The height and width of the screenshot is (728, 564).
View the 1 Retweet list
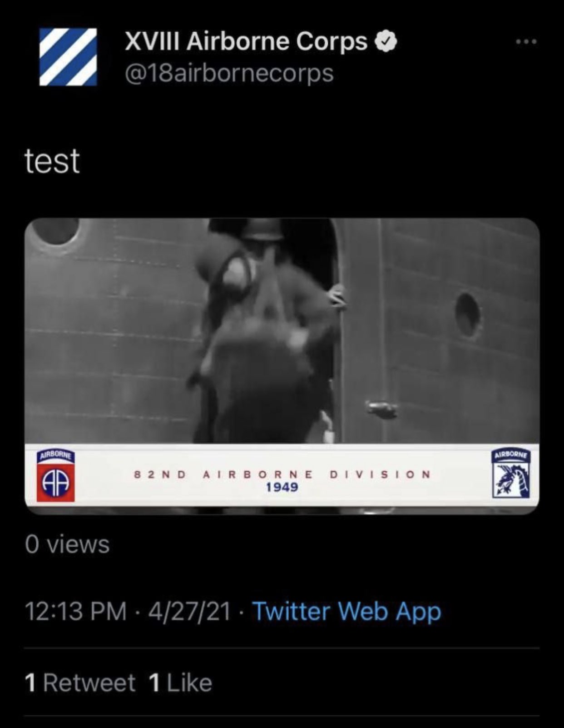tap(80, 683)
